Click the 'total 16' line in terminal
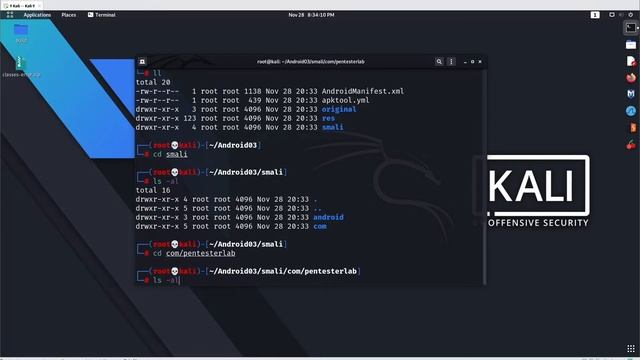 (153, 190)
